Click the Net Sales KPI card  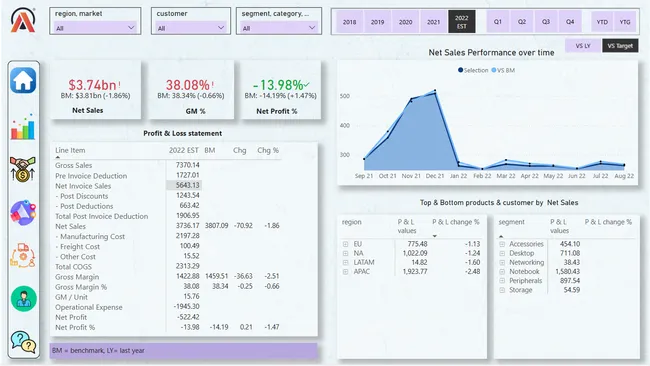point(96,90)
